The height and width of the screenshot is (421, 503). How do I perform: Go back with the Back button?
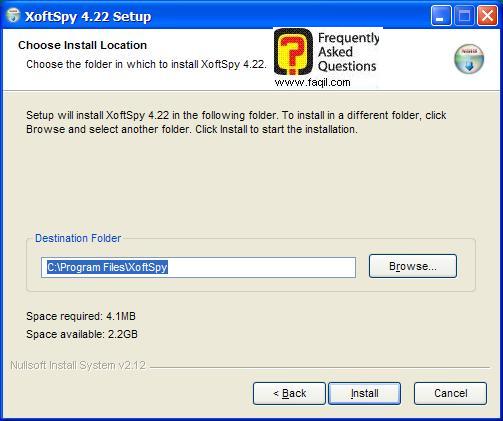point(289,393)
